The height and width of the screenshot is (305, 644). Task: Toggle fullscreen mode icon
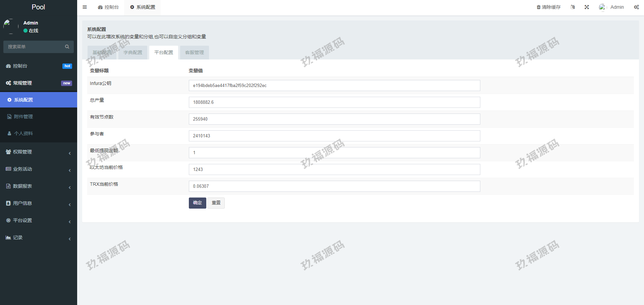(x=587, y=7)
